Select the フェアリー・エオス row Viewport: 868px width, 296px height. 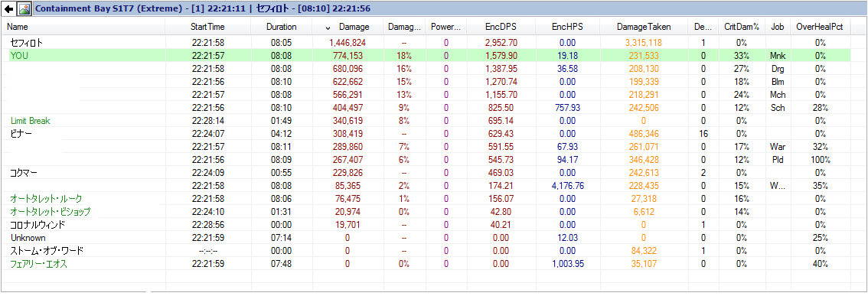429,263
